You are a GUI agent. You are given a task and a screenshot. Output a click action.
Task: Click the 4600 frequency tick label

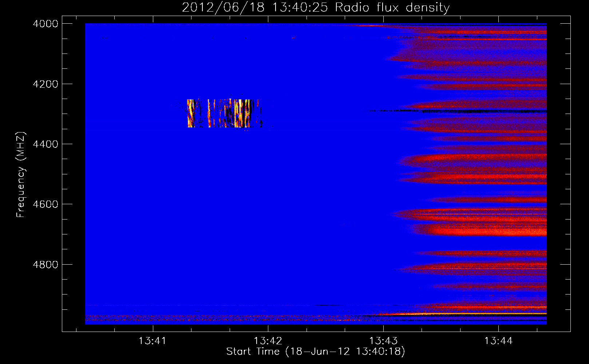[46, 204]
